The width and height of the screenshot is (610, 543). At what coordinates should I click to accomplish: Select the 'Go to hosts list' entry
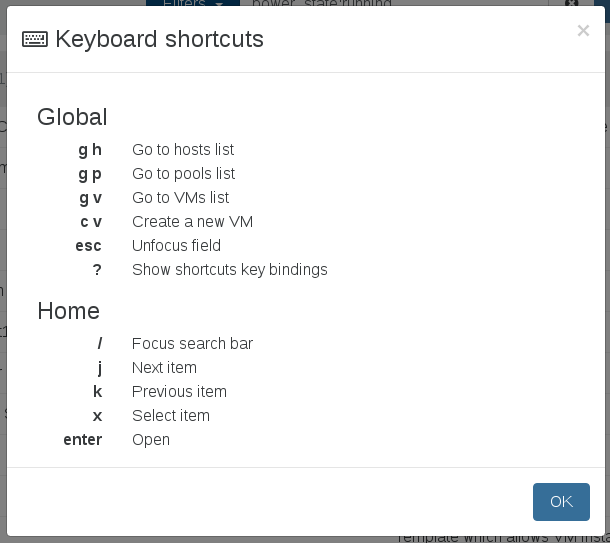[x=183, y=150]
